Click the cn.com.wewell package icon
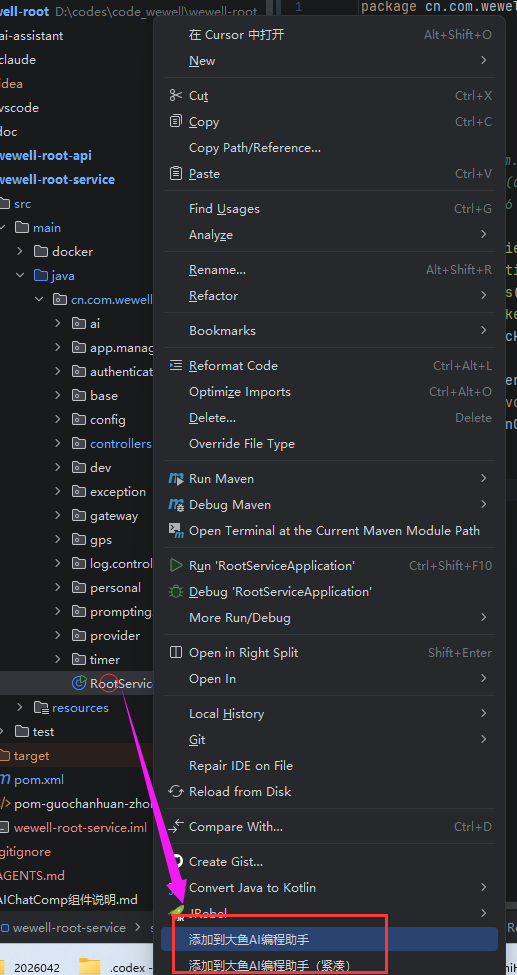 (60, 299)
